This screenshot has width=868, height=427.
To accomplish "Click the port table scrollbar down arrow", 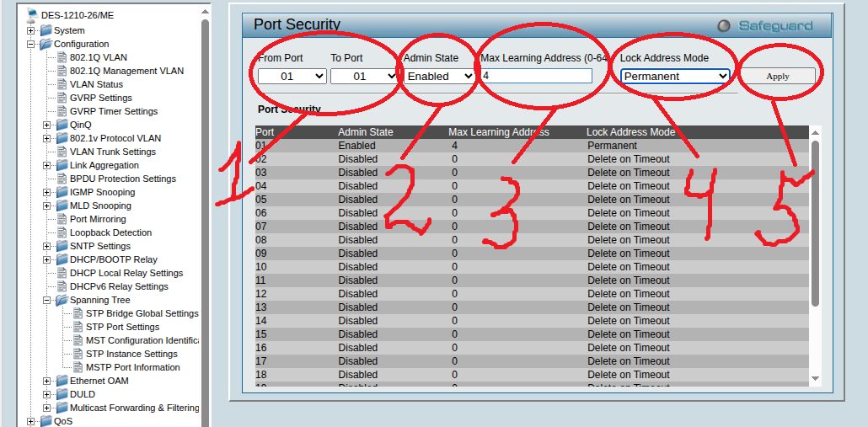I will 815,378.
